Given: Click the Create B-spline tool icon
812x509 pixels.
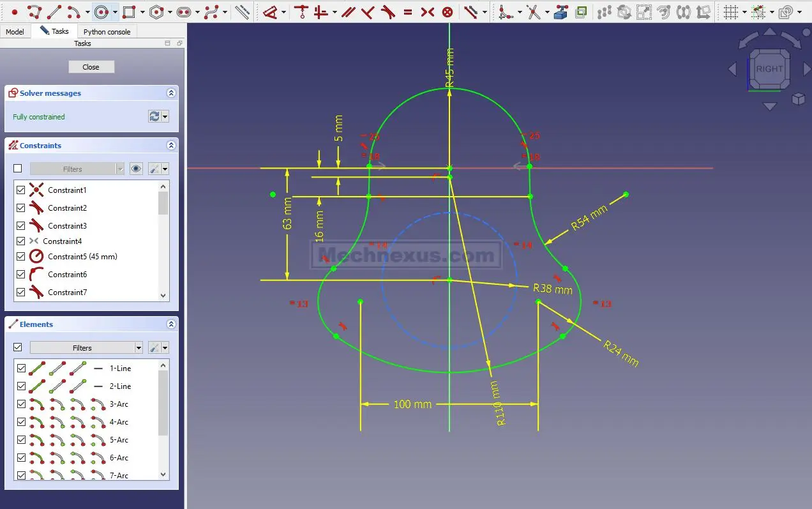Looking at the screenshot, I should click(211, 11).
